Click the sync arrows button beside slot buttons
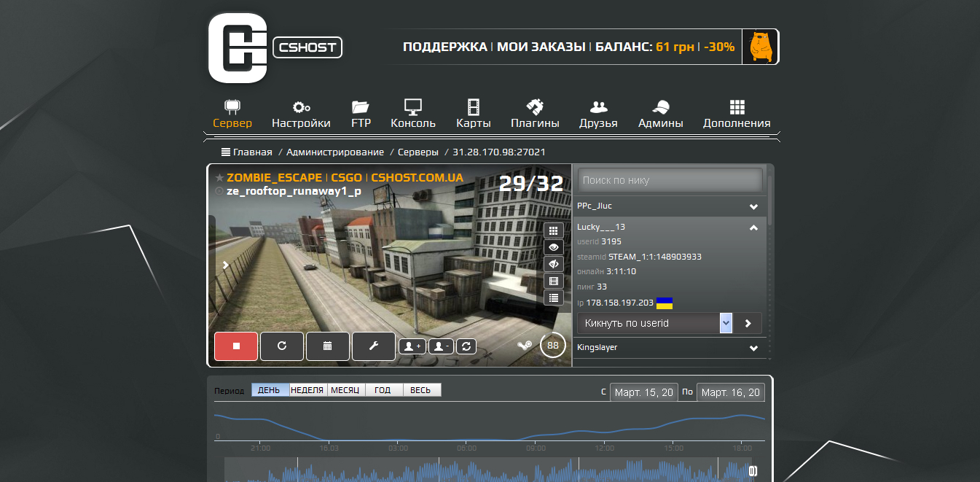 click(466, 346)
